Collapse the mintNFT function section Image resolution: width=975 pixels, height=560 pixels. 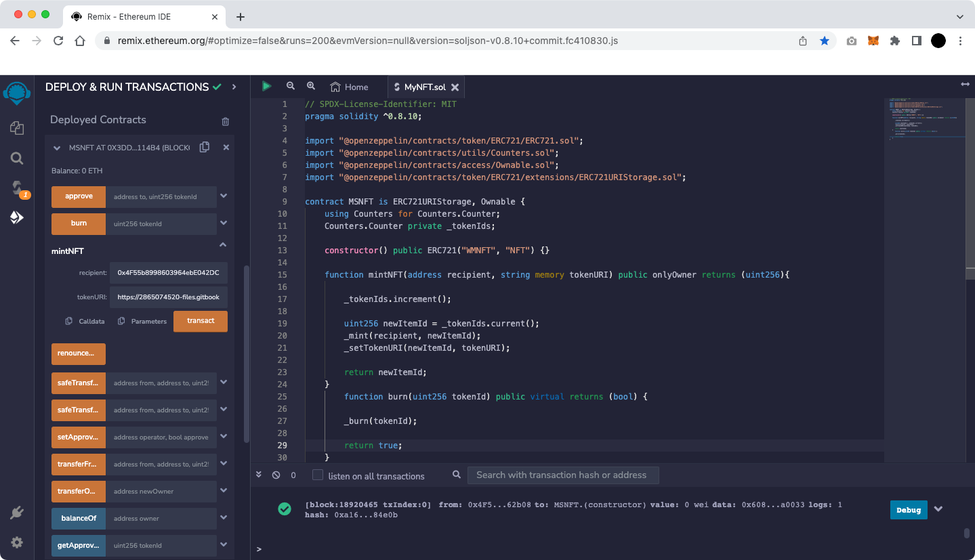click(223, 245)
